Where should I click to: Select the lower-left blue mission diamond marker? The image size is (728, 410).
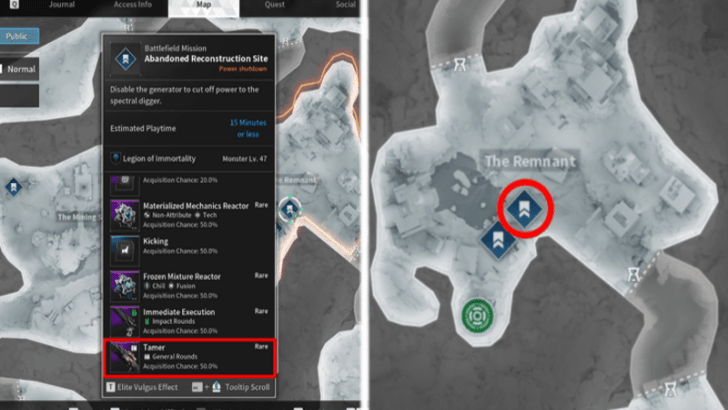[x=495, y=241]
